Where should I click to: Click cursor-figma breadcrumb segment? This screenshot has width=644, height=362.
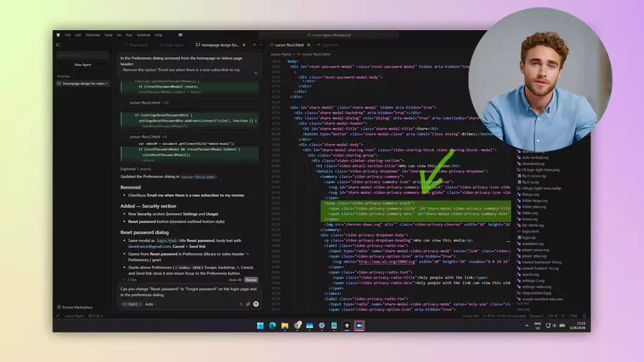[281, 54]
